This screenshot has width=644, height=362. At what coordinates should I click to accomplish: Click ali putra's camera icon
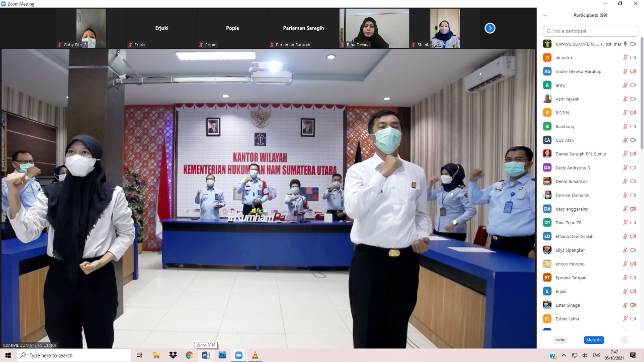633,58
